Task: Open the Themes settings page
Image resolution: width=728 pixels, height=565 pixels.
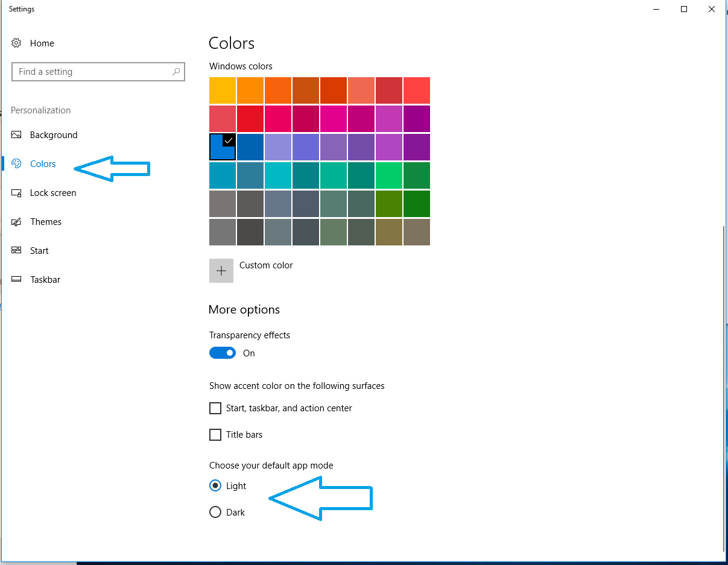Action: (x=46, y=222)
